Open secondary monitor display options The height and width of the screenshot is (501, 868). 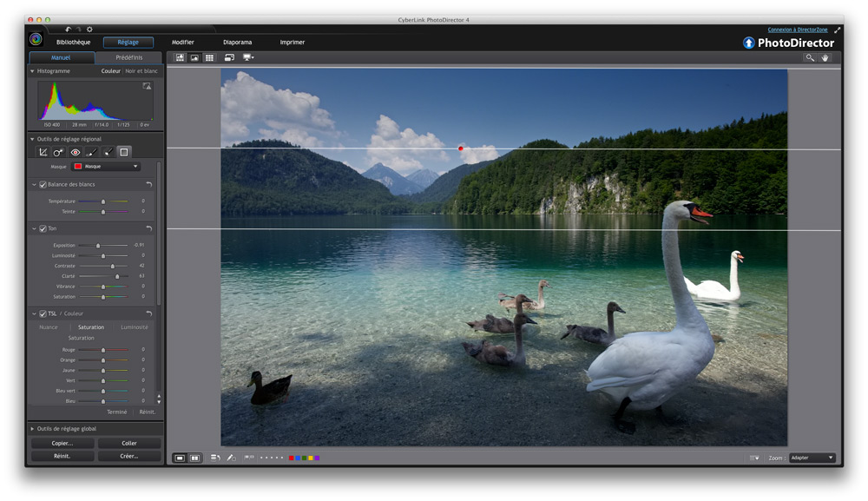pyautogui.click(x=248, y=57)
